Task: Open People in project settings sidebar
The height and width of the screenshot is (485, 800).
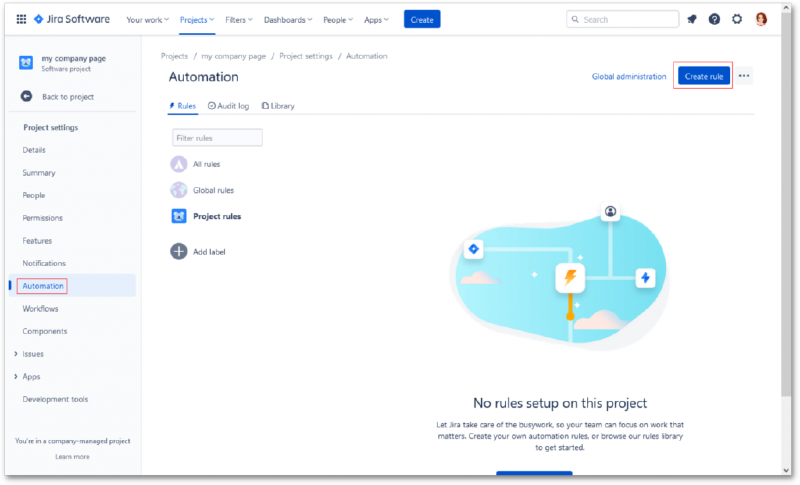Action: pos(34,195)
